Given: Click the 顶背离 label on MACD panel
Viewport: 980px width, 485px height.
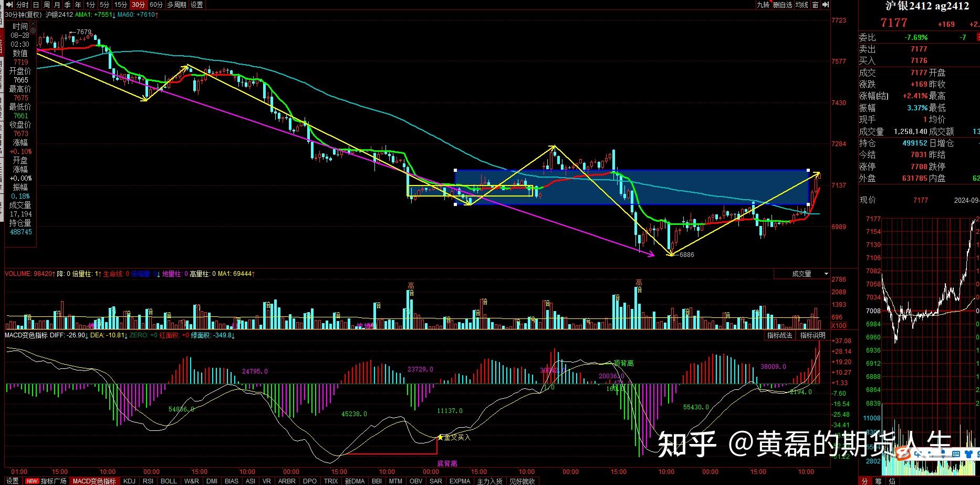Looking at the screenshot, I should click(623, 363).
